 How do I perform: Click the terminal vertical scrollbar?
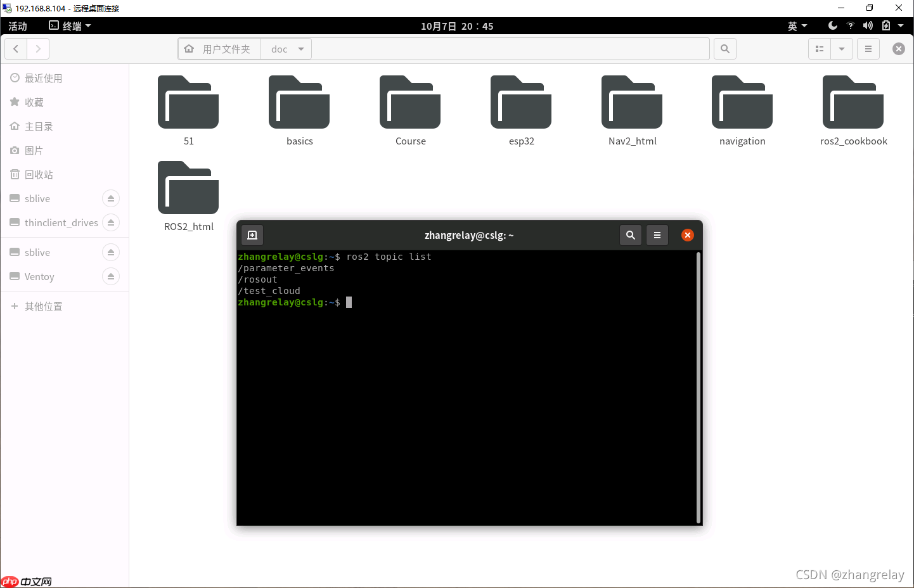[x=698, y=387]
